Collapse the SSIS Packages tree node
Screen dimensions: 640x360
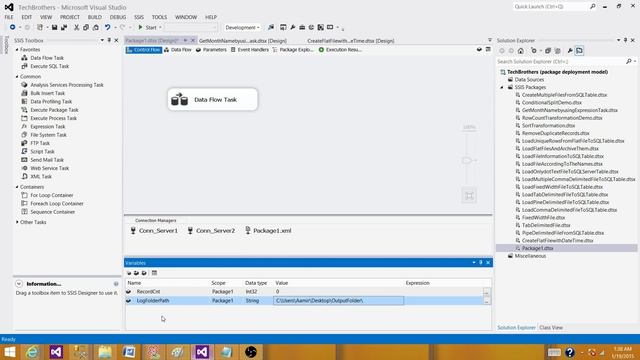click(x=502, y=87)
